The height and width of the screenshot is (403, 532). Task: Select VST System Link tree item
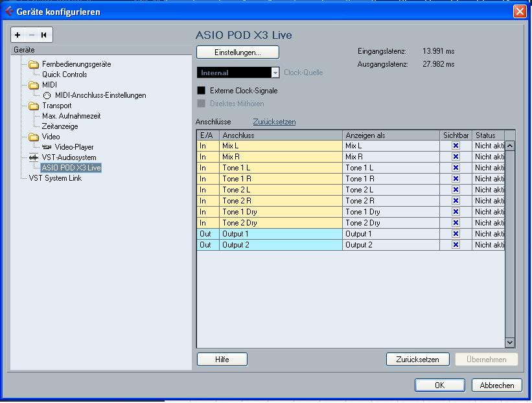coord(55,178)
